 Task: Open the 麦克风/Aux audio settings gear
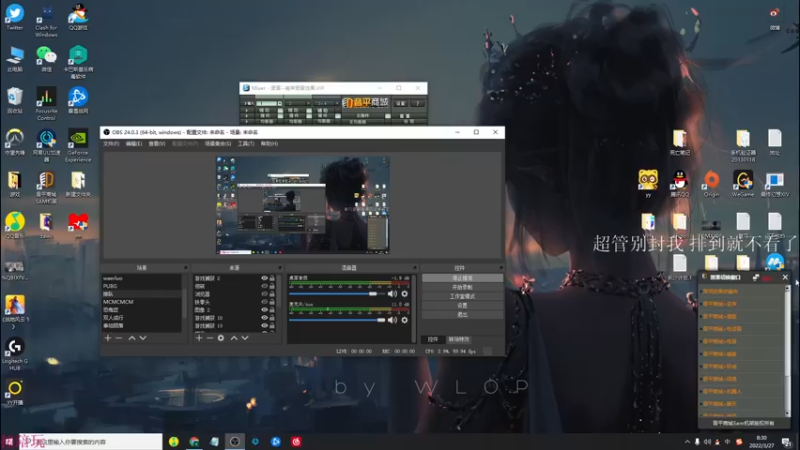(405, 320)
